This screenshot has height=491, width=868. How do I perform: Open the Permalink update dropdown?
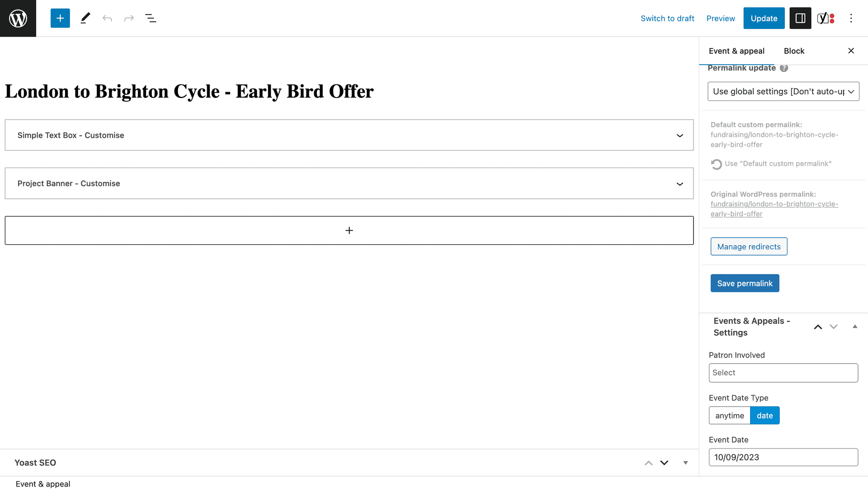click(783, 91)
